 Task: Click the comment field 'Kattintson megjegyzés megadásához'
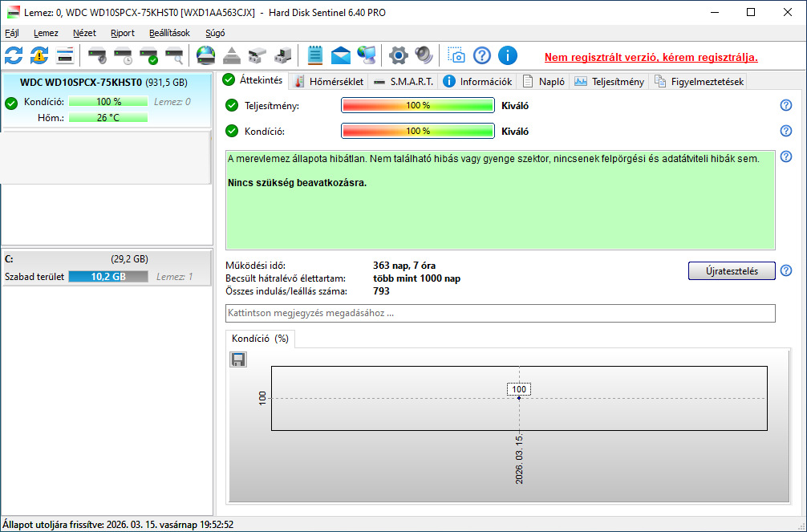[501, 313]
